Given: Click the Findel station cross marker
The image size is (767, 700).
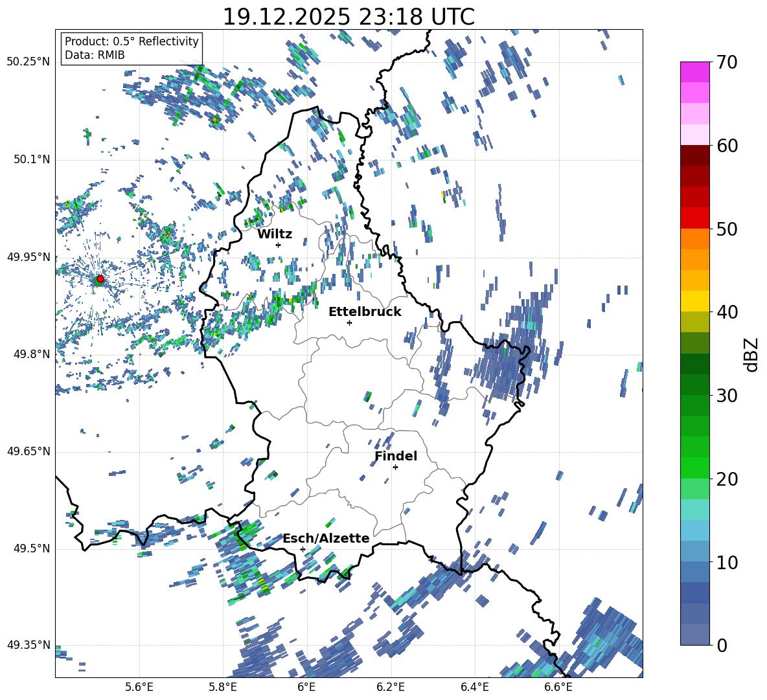Looking at the screenshot, I should tap(395, 467).
